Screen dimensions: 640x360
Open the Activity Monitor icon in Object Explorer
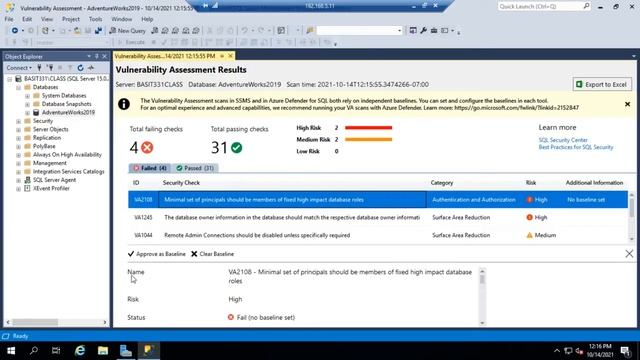pos(91,68)
